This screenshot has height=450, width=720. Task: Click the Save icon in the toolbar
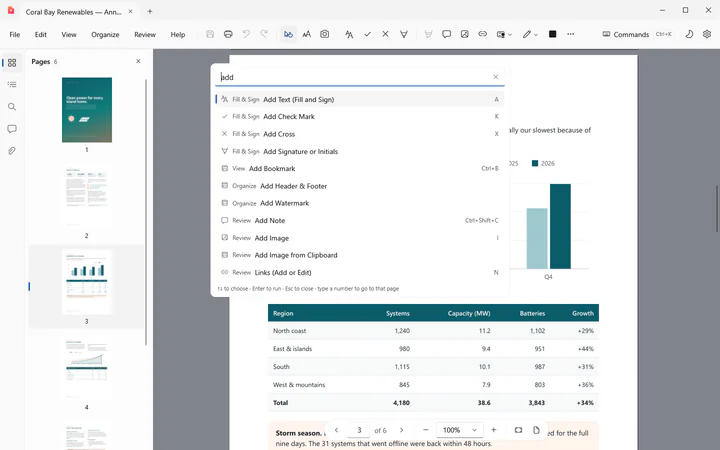click(210, 34)
